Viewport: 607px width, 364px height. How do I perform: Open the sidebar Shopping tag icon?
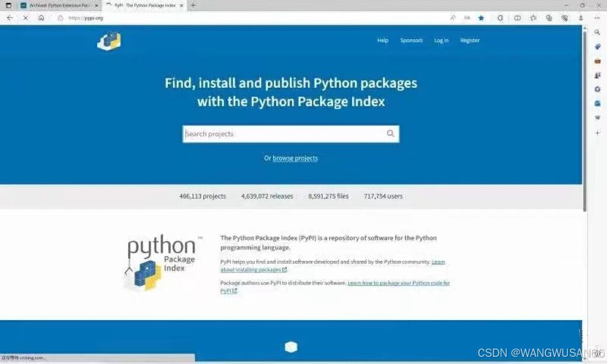coord(598,47)
